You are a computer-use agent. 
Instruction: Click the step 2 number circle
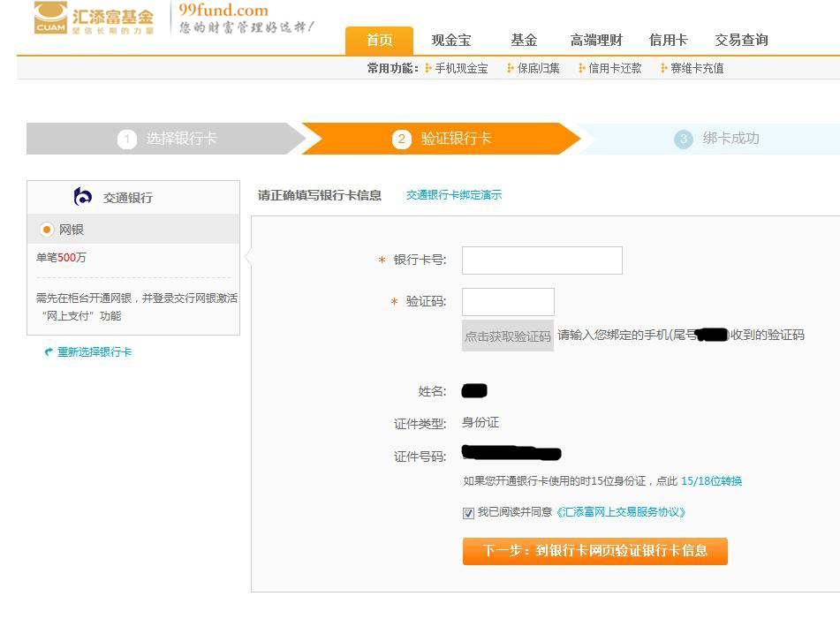pyautogui.click(x=402, y=140)
